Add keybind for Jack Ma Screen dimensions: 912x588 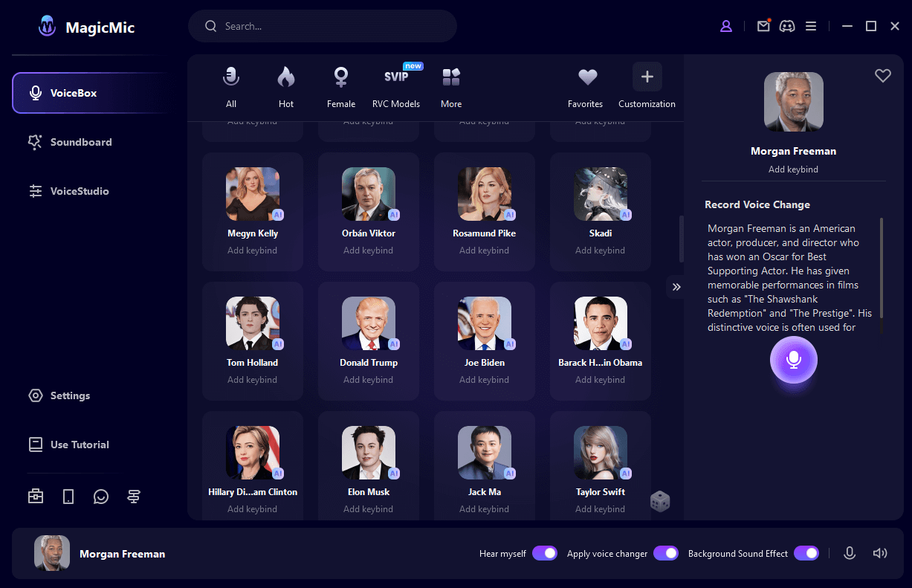pyautogui.click(x=485, y=509)
